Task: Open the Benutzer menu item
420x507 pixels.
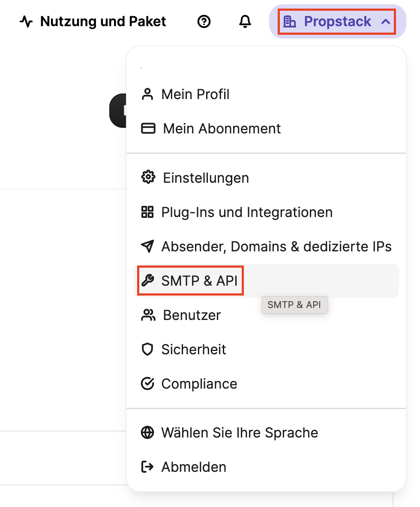Action: [x=192, y=315]
